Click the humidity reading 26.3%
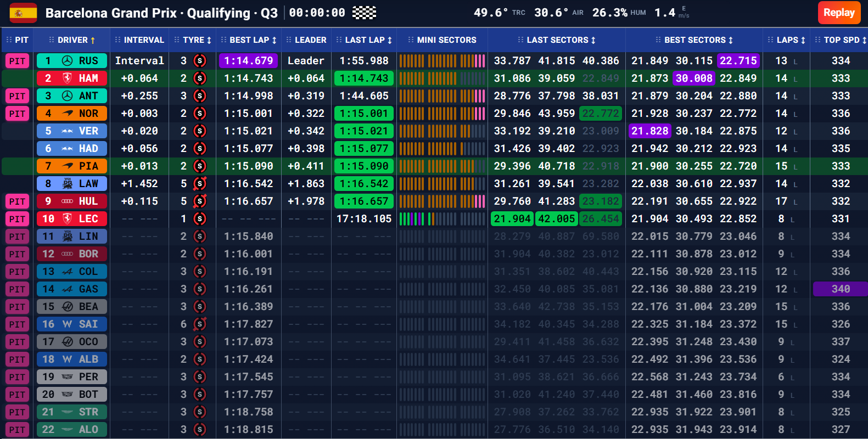Screen dimensions: 868x439 610,13
